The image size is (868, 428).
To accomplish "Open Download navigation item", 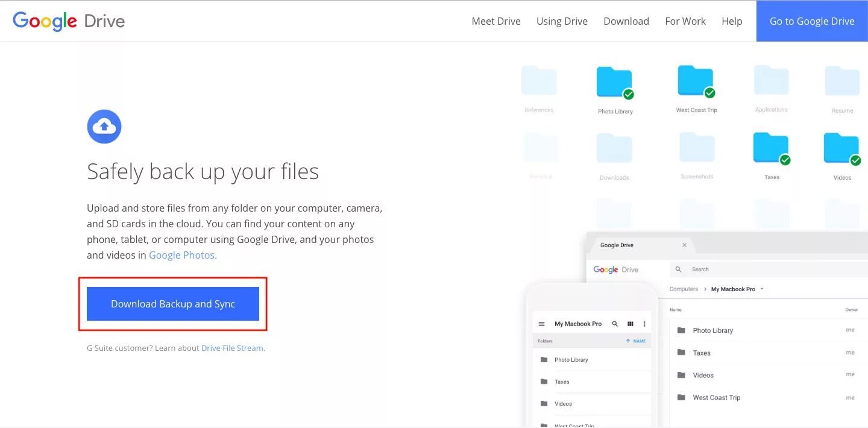I will pos(626,21).
